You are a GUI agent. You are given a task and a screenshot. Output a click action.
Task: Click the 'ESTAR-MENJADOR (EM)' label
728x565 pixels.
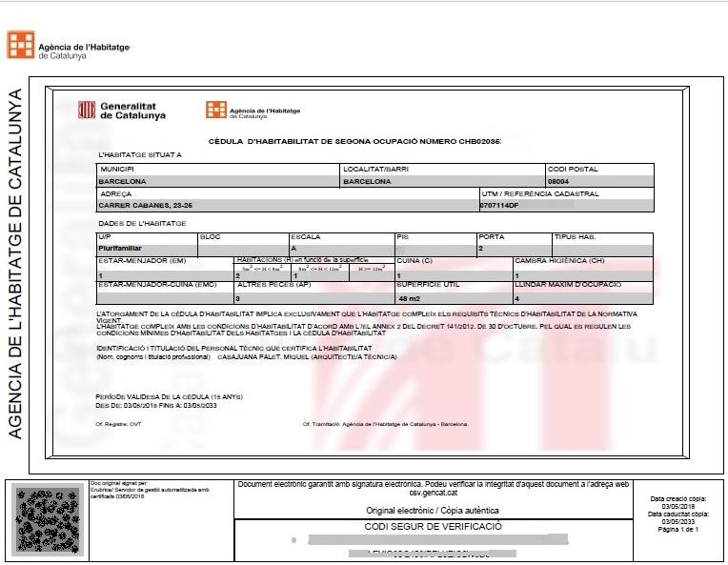(142, 260)
